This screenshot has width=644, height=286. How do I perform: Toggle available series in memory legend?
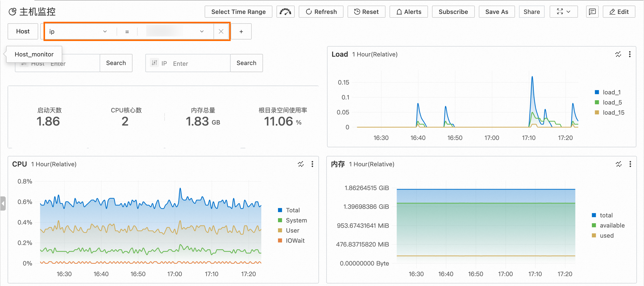coord(612,226)
